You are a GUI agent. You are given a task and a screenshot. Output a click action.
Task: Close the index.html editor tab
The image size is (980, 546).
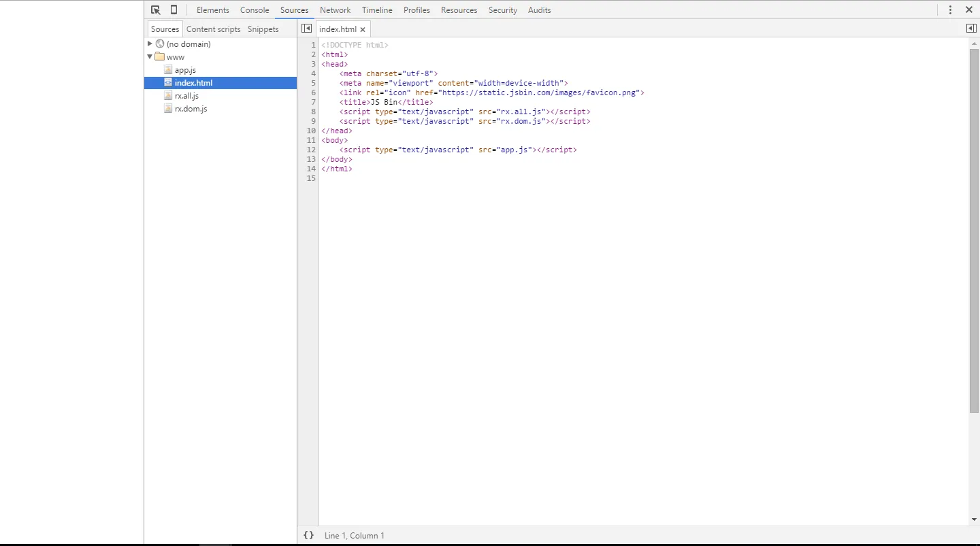[363, 29]
